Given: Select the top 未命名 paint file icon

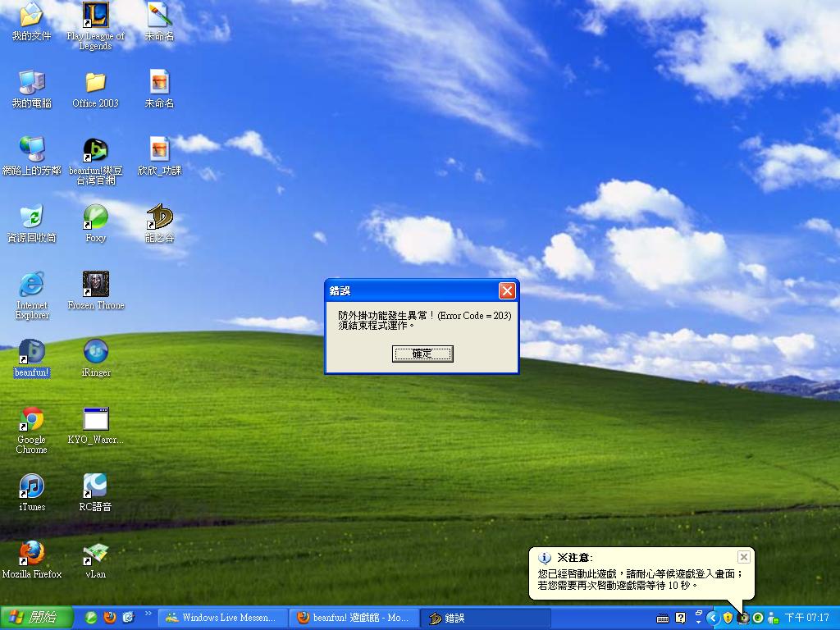Looking at the screenshot, I should coord(159,21).
